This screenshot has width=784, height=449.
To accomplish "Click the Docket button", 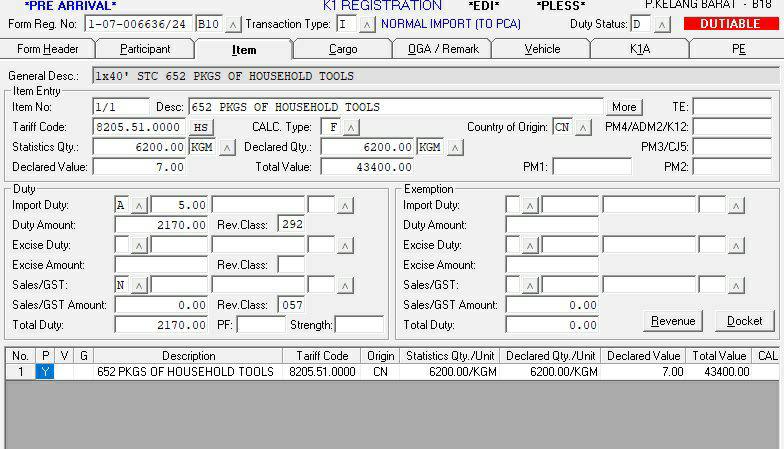I will click(744, 321).
